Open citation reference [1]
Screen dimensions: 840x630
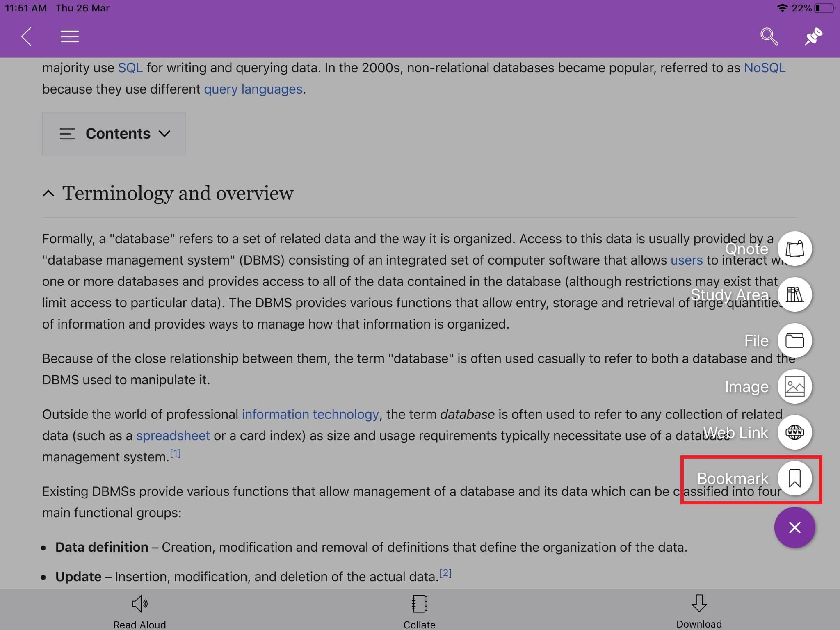pos(175,453)
